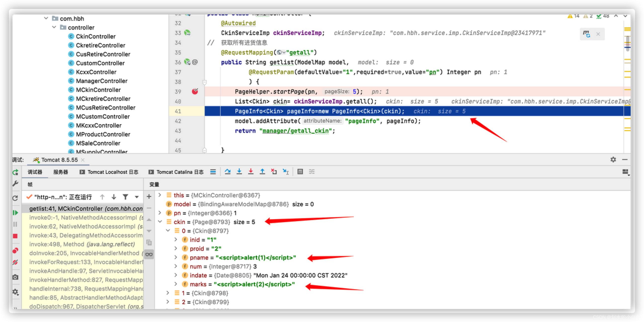Click the Spring bean gutter icon on line 33
The width and height of the screenshot is (644, 322).
(187, 33)
